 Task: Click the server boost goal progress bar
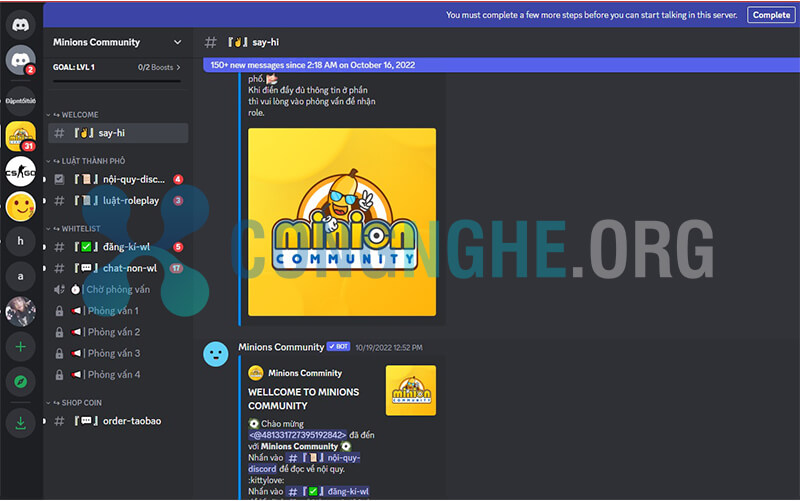pos(117,81)
